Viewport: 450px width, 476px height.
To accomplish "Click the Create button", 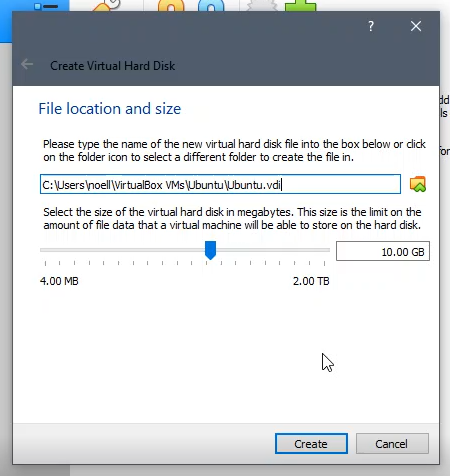I will [311, 444].
